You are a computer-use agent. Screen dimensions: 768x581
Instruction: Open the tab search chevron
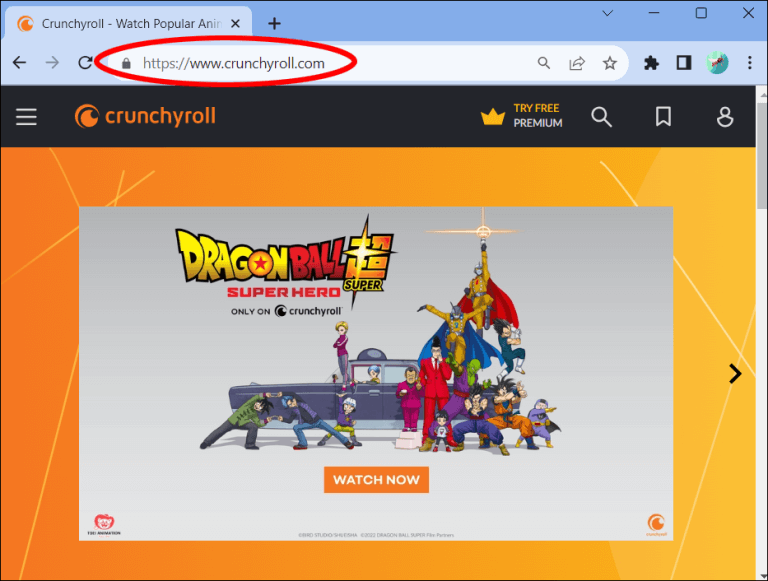(x=607, y=13)
